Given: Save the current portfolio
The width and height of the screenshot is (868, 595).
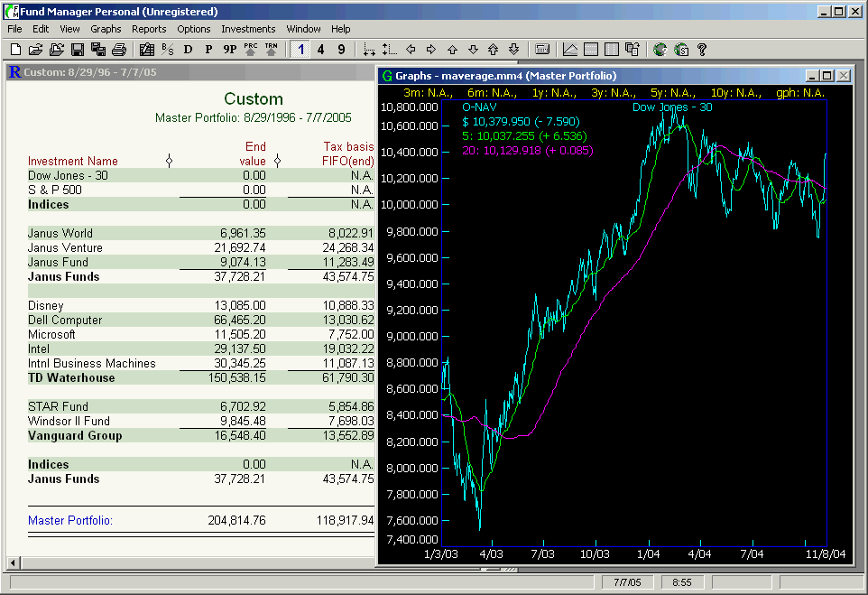Looking at the screenshot, I should pos(78,49).
